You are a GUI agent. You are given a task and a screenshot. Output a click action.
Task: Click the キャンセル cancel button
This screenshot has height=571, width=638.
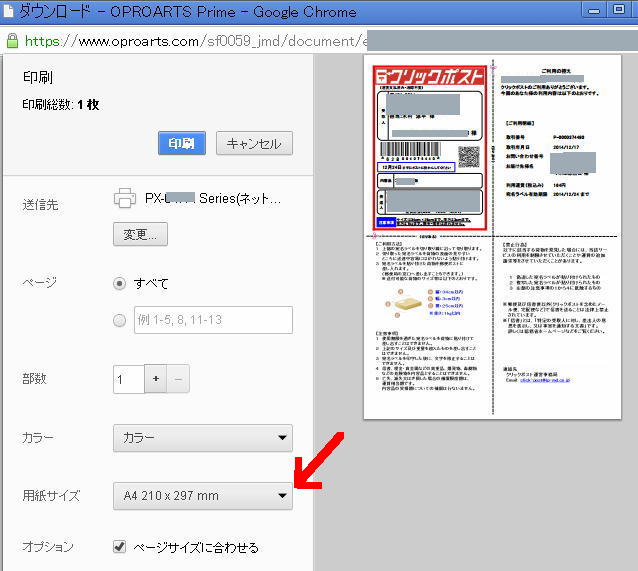[254, 143]
